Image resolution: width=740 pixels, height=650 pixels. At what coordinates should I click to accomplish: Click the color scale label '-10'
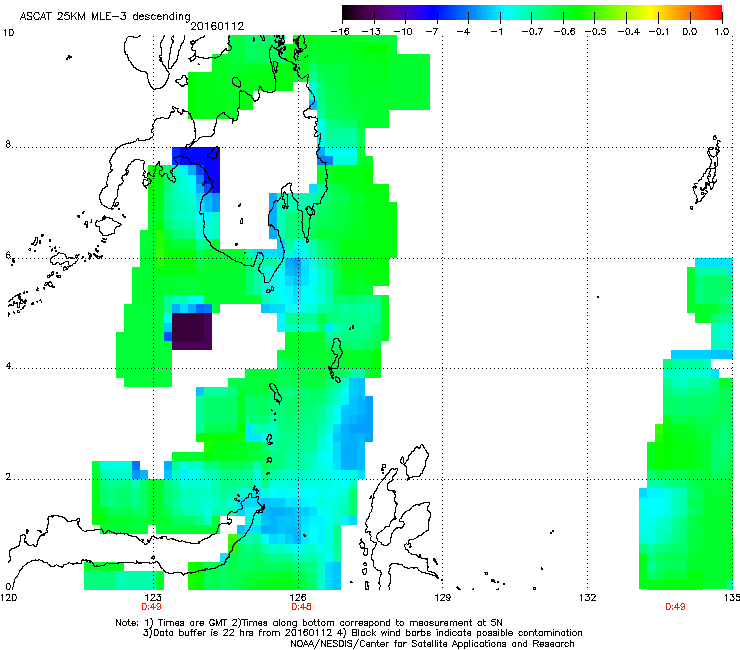(x=403, y=32)
